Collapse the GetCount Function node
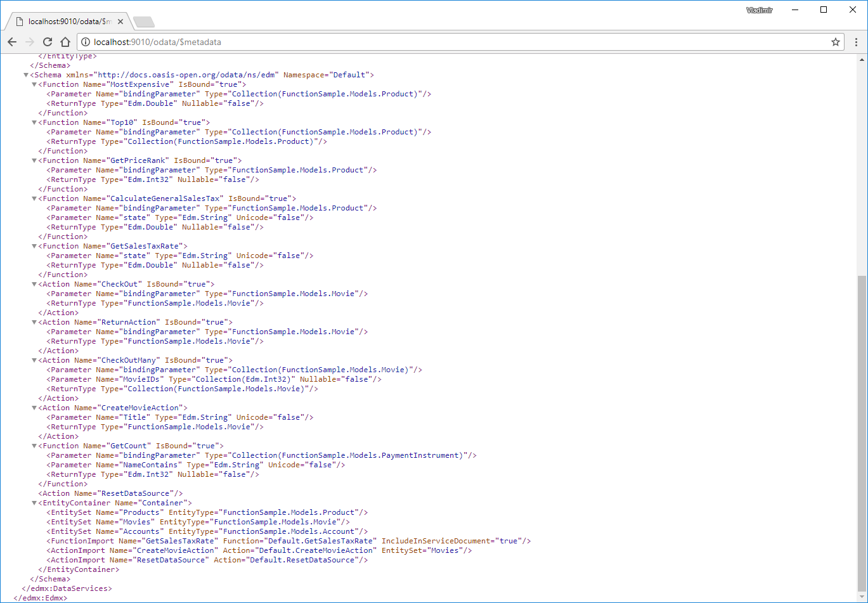This screenshot has width=868, height=603. point(34,446)
